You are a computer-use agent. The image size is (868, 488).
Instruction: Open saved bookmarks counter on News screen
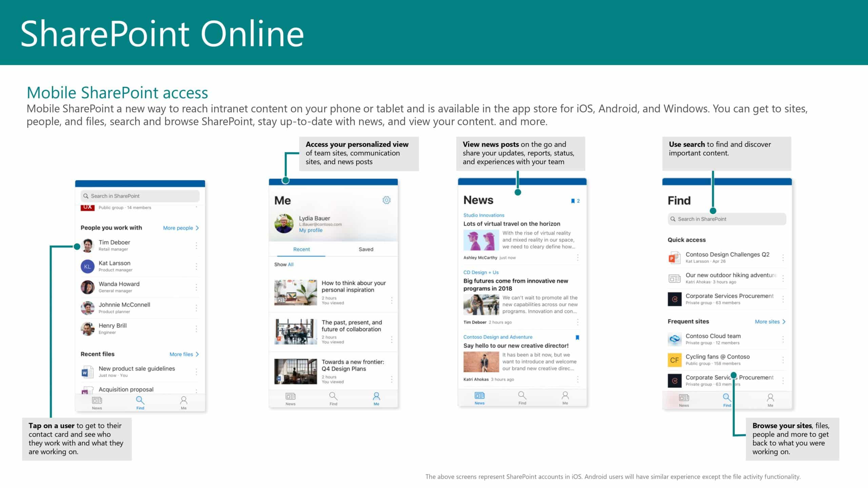[575, 201]
